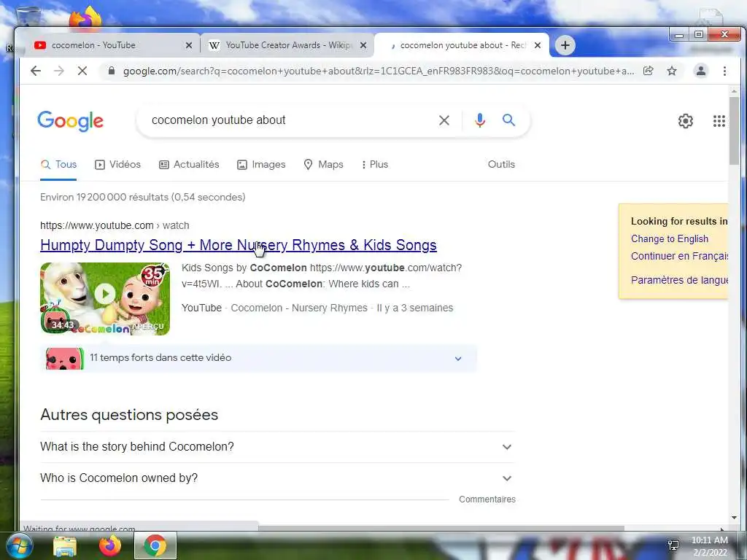Close the YouTube Creator Awards Wikipedia tab
Screen dimensions: 747x560
coord(363,45)
